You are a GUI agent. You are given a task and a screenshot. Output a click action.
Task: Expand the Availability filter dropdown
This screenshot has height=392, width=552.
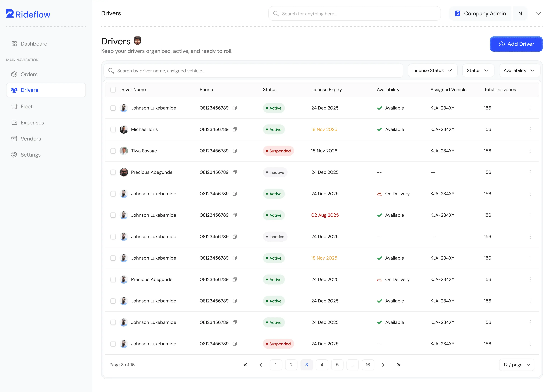(519, 71)
